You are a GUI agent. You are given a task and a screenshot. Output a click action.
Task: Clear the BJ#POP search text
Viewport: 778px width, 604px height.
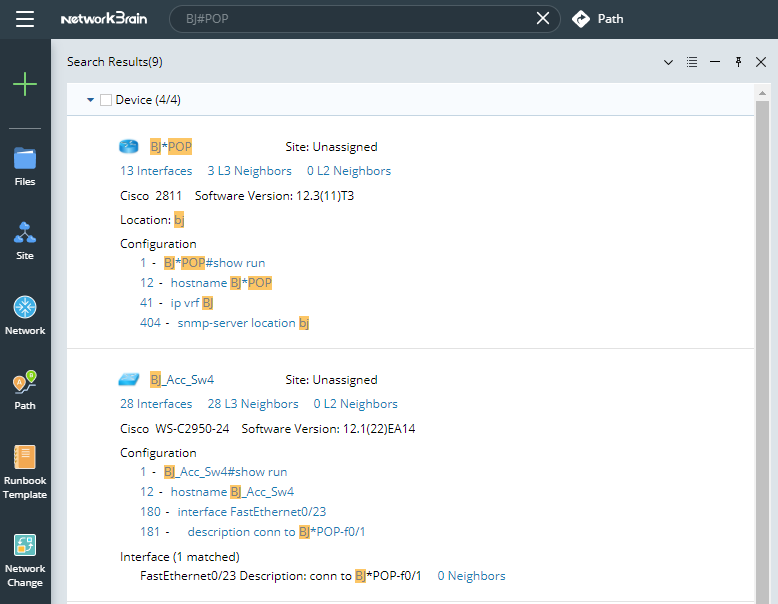click(x=543, y=19)
